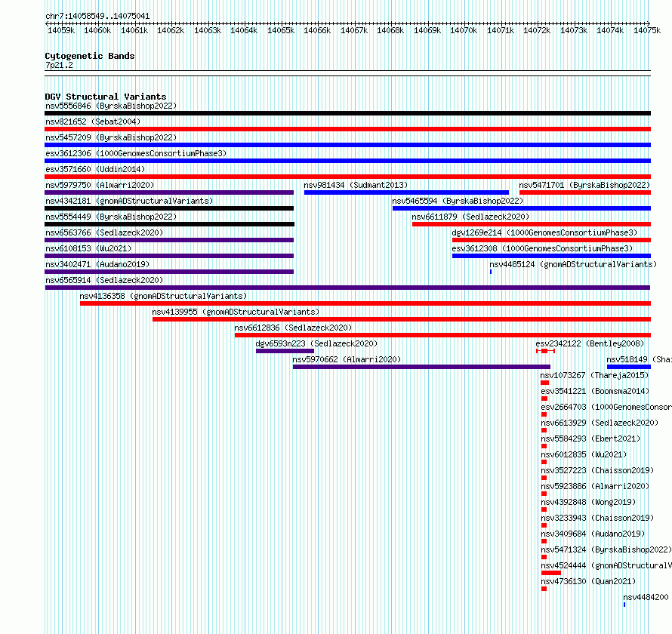Click nsv4139955 (gnomADStructuralVariants) label
Screen dimensions: 672x634
pos(236,312)
